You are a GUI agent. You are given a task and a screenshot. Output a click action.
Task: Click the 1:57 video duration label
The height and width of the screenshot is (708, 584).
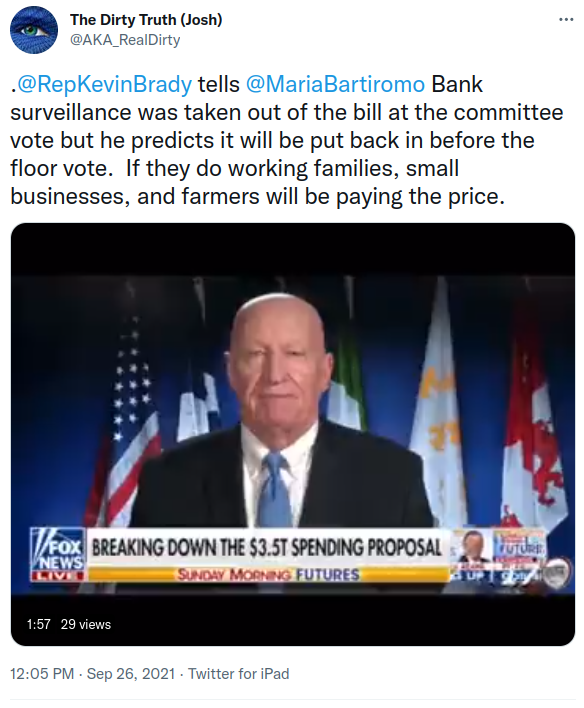(38, 624)
